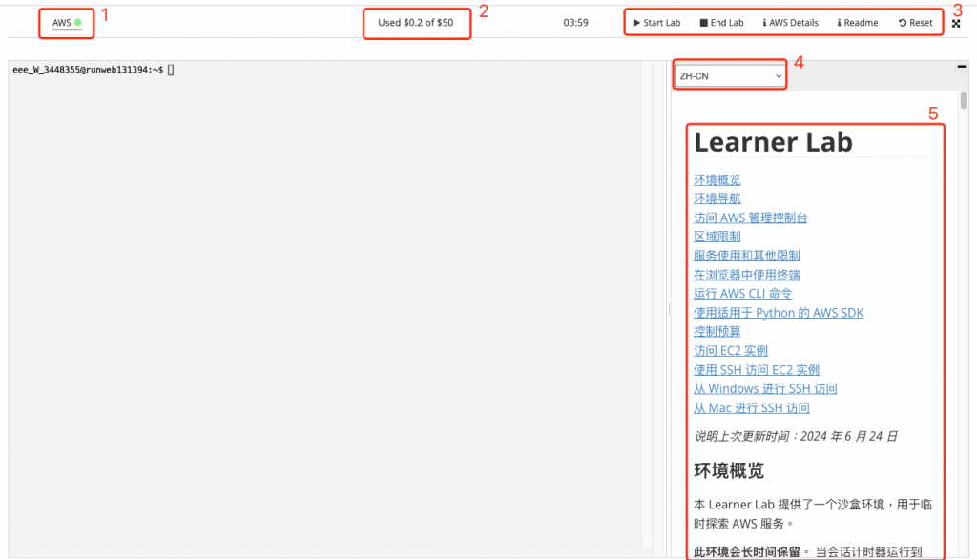Click the 环境概览 section heading
Viewport: 977px width, 560px height.
click(x=728, y=470)
